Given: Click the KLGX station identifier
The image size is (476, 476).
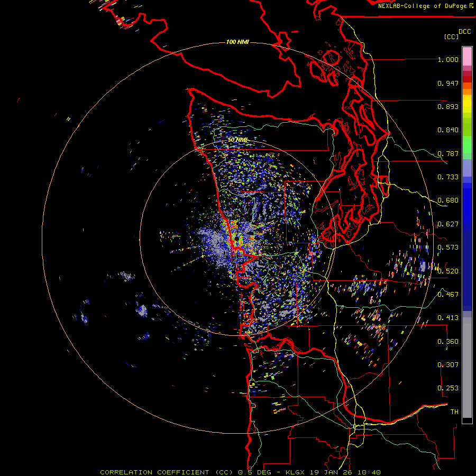Looking at the screenshot, I should (x=296, y=472).
